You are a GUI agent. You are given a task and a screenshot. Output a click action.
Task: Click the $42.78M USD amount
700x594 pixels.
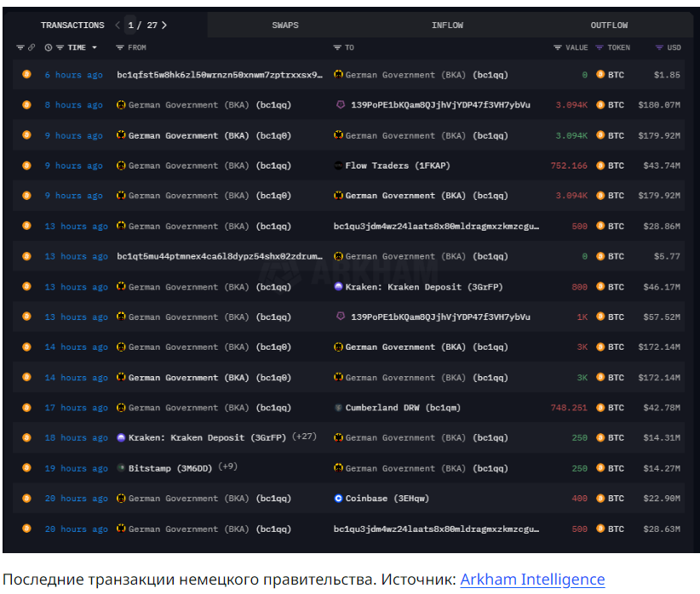coord(662,408)
